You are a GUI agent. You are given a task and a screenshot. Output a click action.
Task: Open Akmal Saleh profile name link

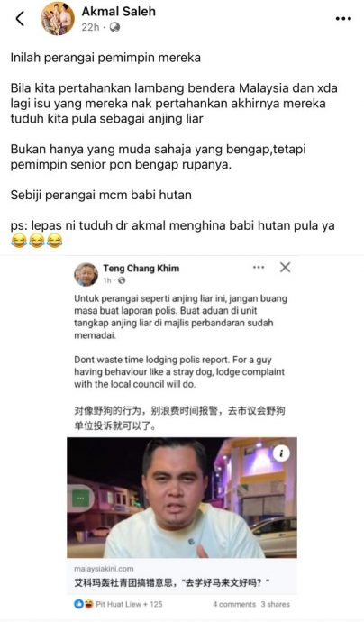[119, 11]
